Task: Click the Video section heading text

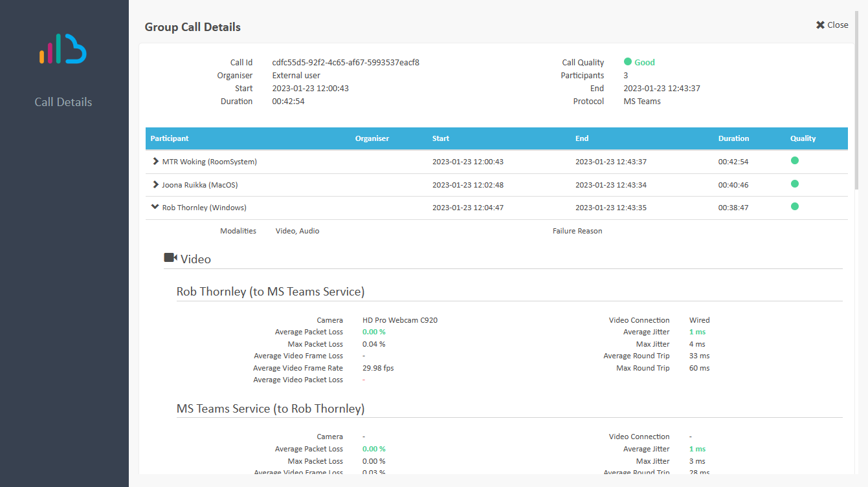Action: [x=195, y=259]
